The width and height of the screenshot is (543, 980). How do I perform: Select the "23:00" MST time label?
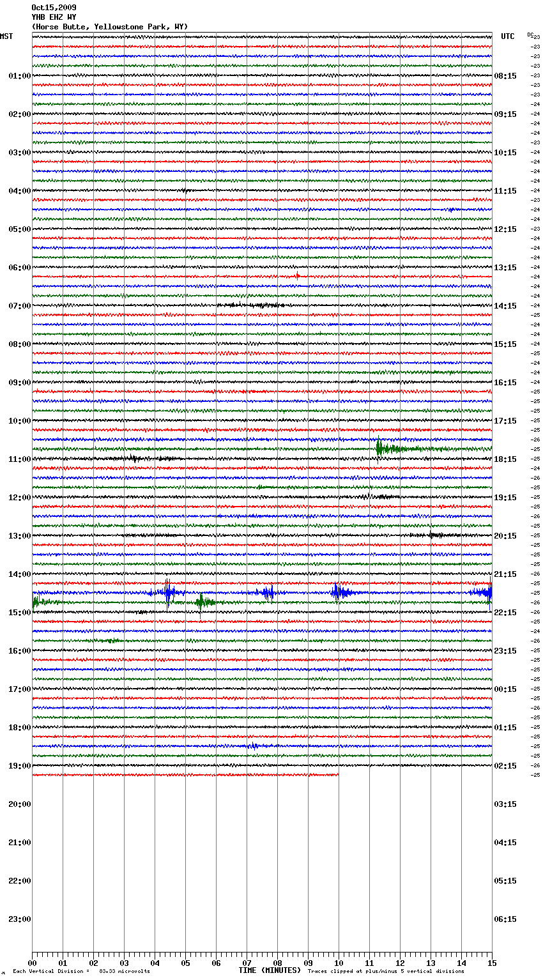20,919
